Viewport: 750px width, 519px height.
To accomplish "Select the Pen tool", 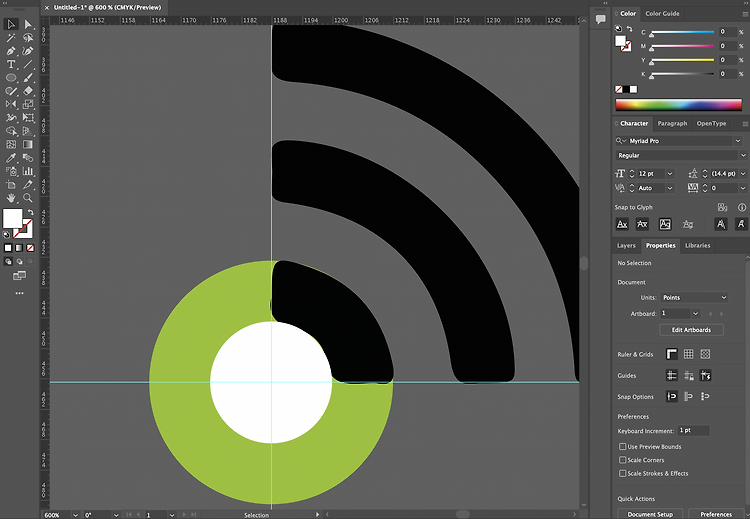I will [x=11, y=51].
